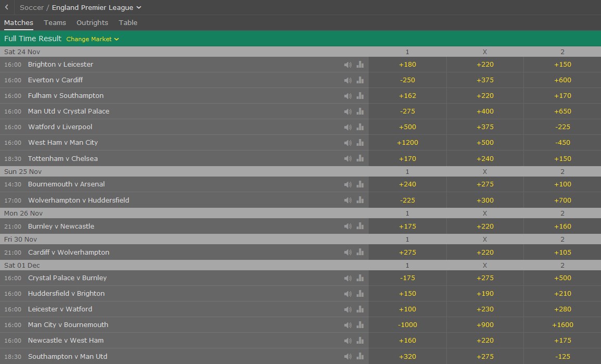Open stats chart icon for Tottenham v Chelsea

point(360,158)
